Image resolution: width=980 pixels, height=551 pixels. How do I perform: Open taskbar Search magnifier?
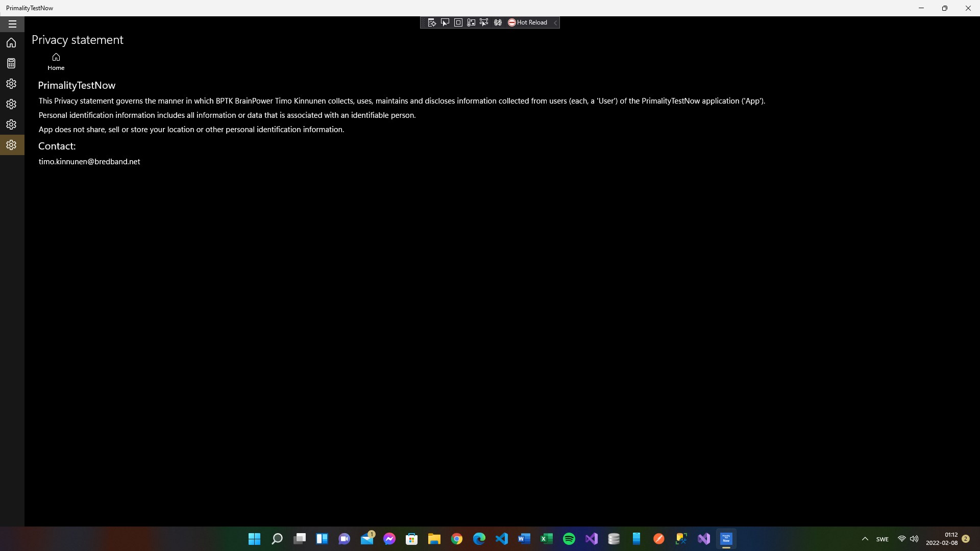[x=277, y=539]
